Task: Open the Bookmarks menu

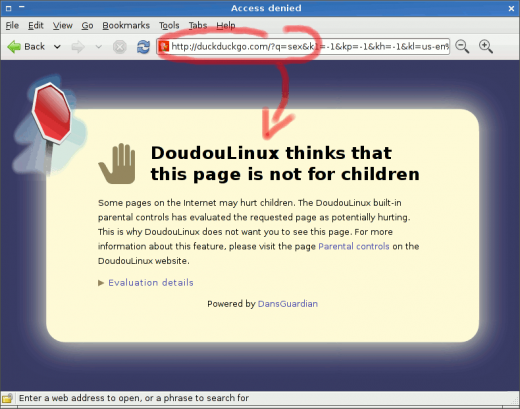Action: (126, 25)
